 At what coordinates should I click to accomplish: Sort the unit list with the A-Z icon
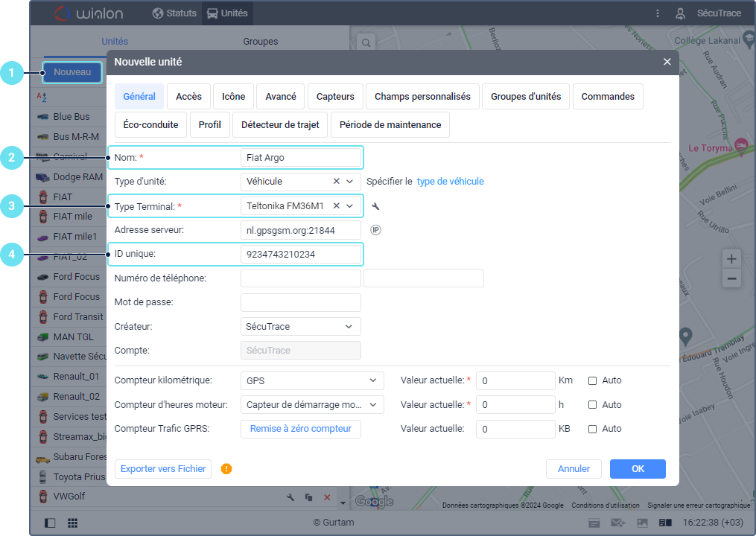coord(42,97)
